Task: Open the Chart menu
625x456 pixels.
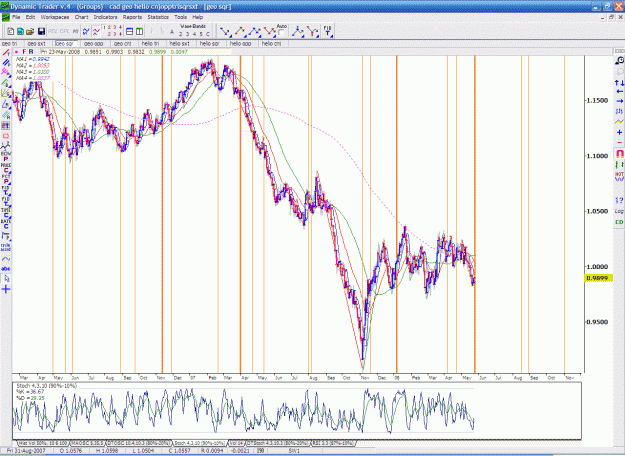Action: [x=81, y=17]
